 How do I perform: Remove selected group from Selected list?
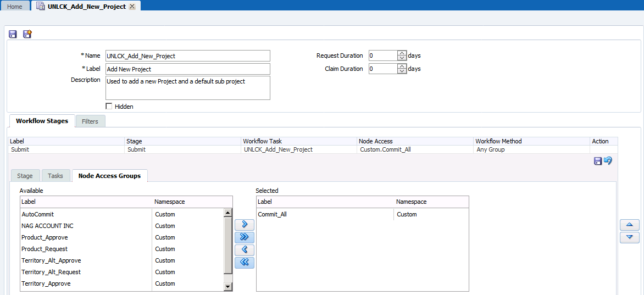pos(245,250)
